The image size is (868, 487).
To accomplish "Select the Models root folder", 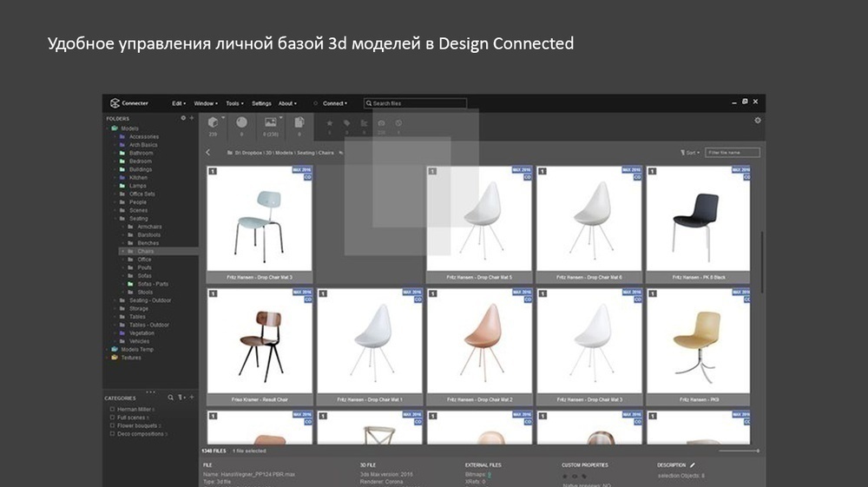I will tap(129, 128).
